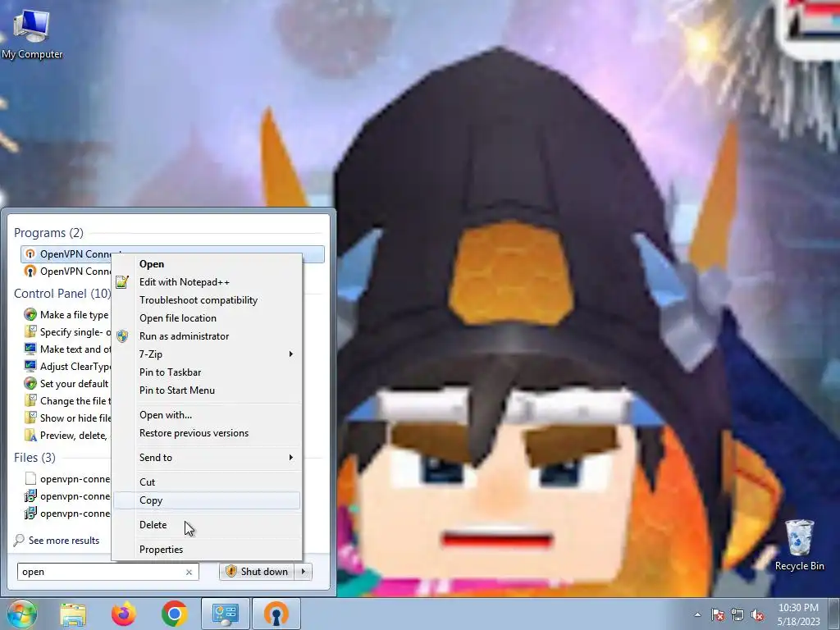Click the Programs (2) header
Screen dimensions: 840x630
pos(48,233)
